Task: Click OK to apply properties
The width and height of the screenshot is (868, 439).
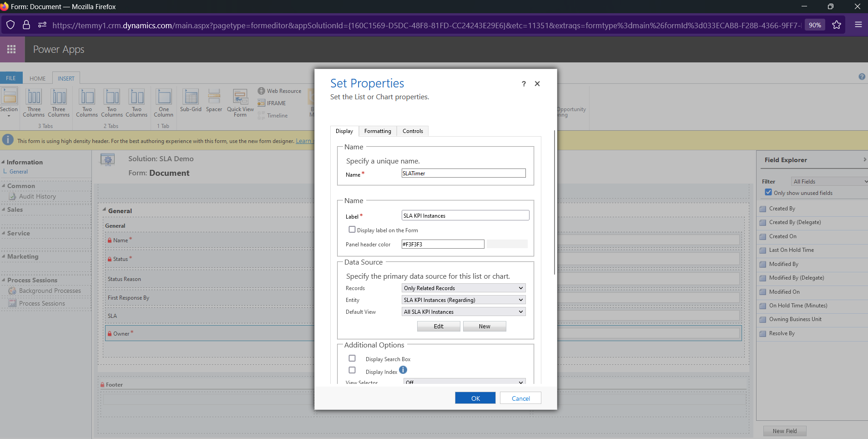Action: pyautogui.click(x=475, y=398)
